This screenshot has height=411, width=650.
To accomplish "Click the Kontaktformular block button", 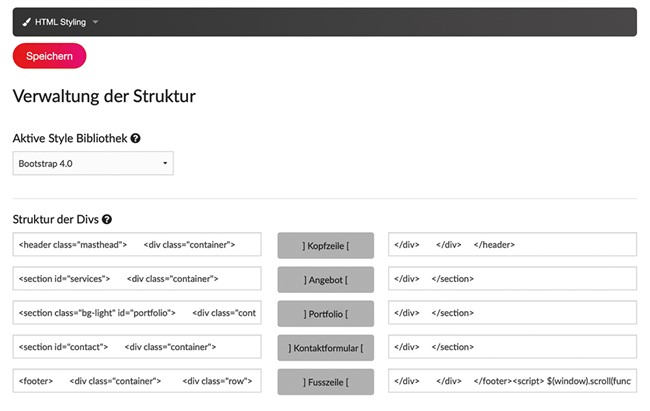I will [x=325, y=348].
